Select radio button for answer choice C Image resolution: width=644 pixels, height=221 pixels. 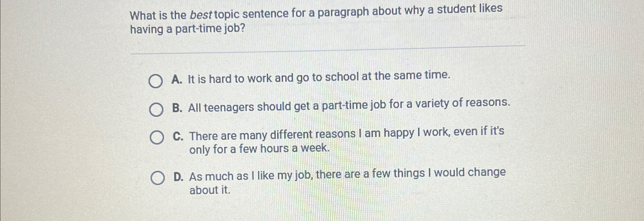(157, 137)
